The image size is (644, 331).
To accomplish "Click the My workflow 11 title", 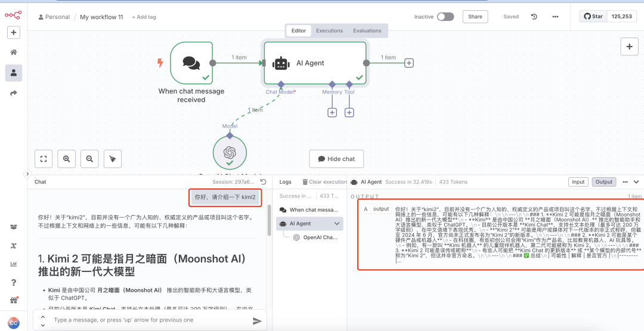I will 101,17.
